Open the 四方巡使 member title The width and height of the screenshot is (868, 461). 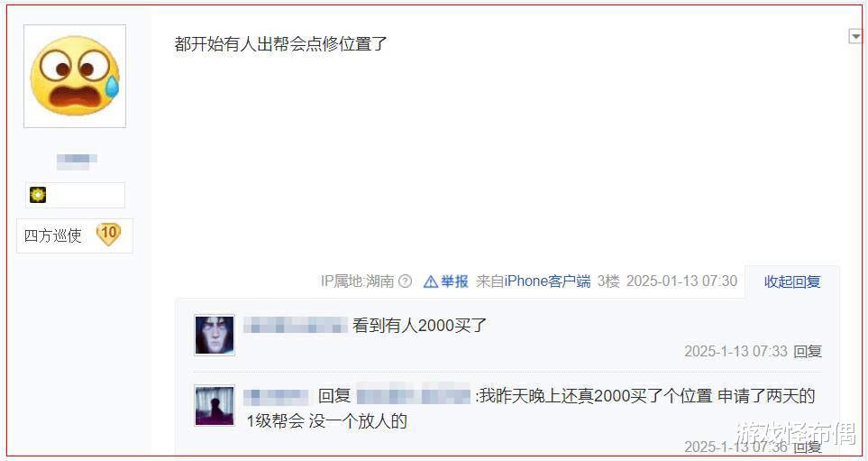pyautogui.click(x=52, y=235)
